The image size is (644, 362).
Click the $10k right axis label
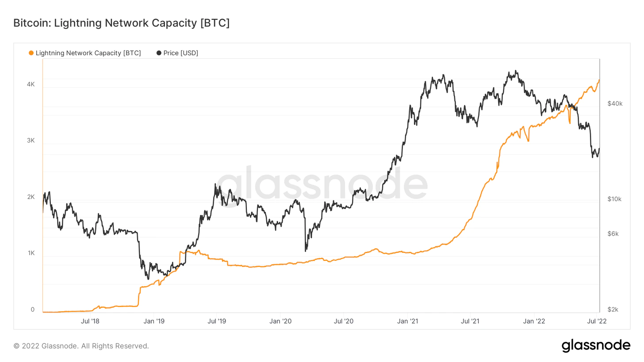pos(615,199)
